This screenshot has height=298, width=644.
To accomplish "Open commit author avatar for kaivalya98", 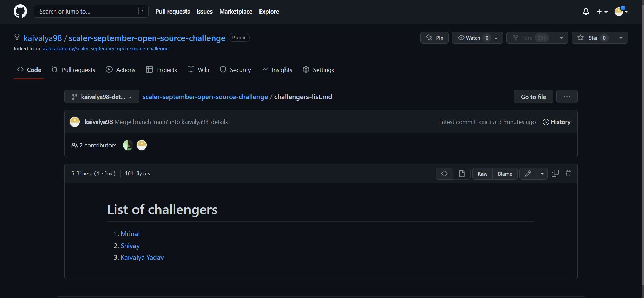I will click(x=75, y=122).
